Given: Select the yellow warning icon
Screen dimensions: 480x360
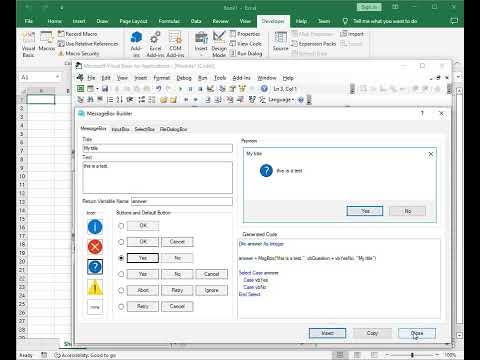Looking at the screenshot, I should (x=95, y=287).
